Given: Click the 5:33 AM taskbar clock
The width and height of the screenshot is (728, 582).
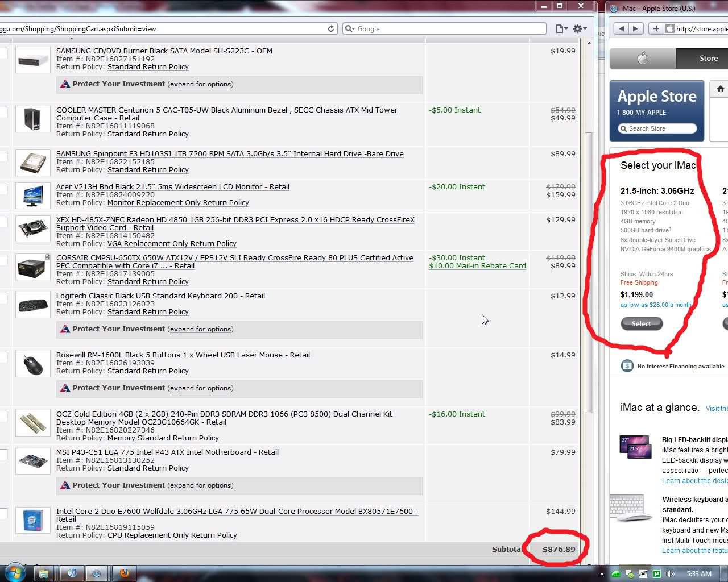Looking at the screenshot, I should click(x=698, y=574).
